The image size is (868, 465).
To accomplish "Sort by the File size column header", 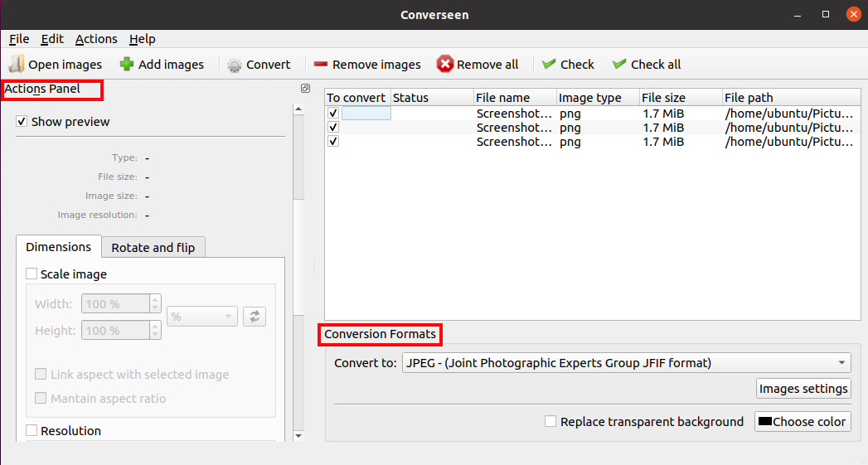I will pyautogui.click(x=681, y=98).
